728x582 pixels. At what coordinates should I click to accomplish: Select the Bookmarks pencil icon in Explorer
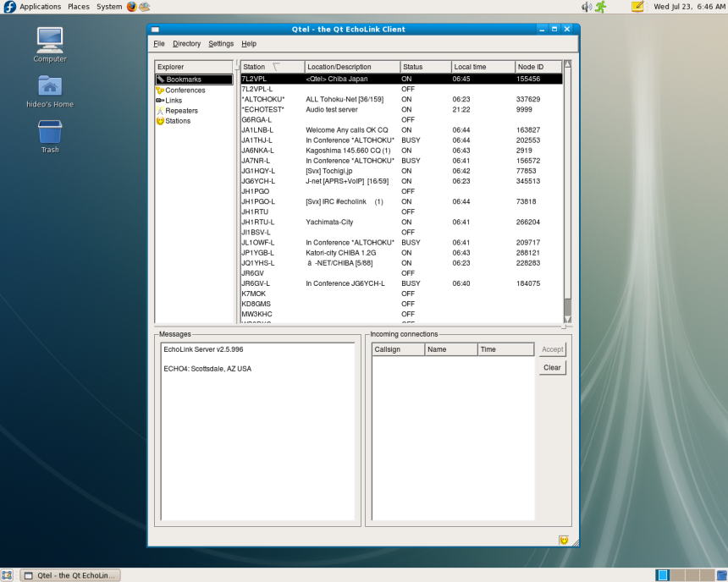pos(161,80)
